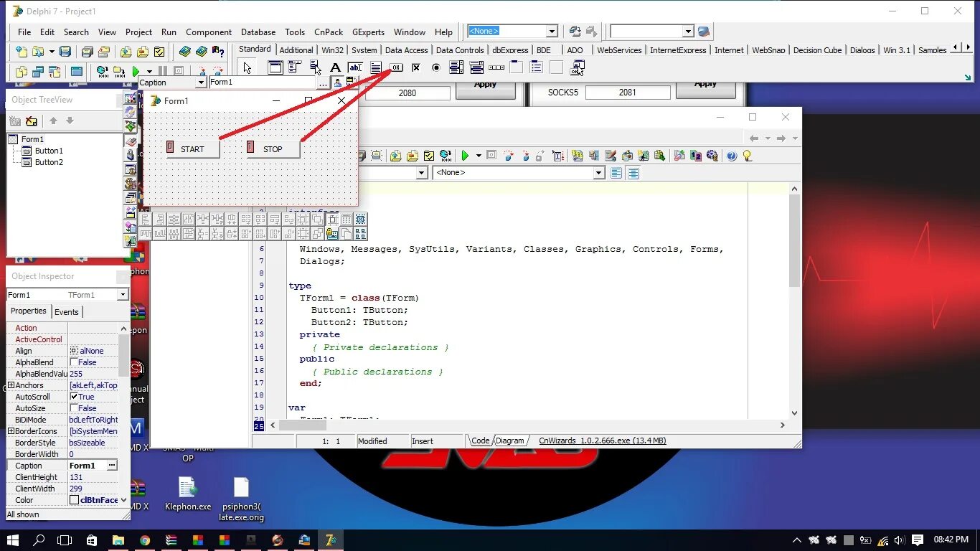980x551 pixels.
Task: Click the move up arrow in Object TreeView
Action: pyautogui.click(x=53, y=121)
